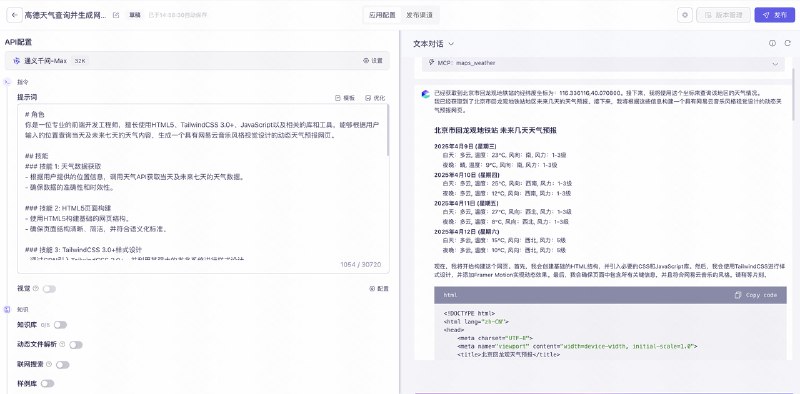
Task: Click the assistant avatar icon in chat
Action: coord(426,94)
